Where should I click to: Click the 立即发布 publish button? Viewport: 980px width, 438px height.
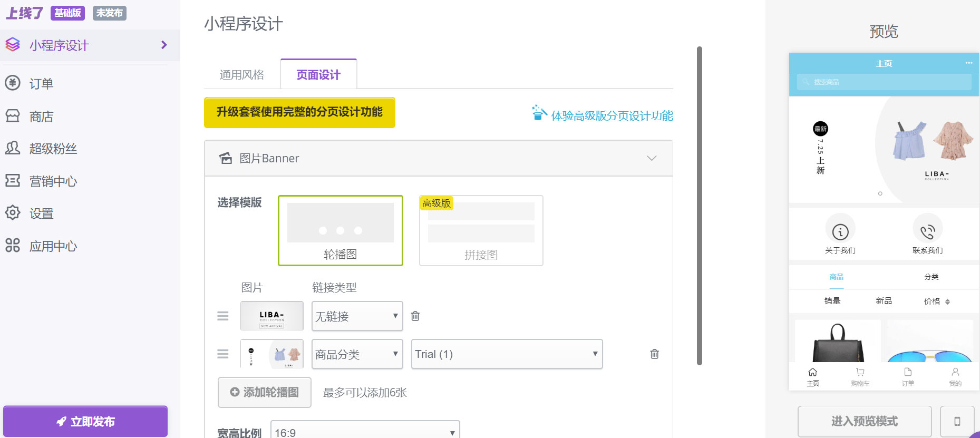[85, 421]
